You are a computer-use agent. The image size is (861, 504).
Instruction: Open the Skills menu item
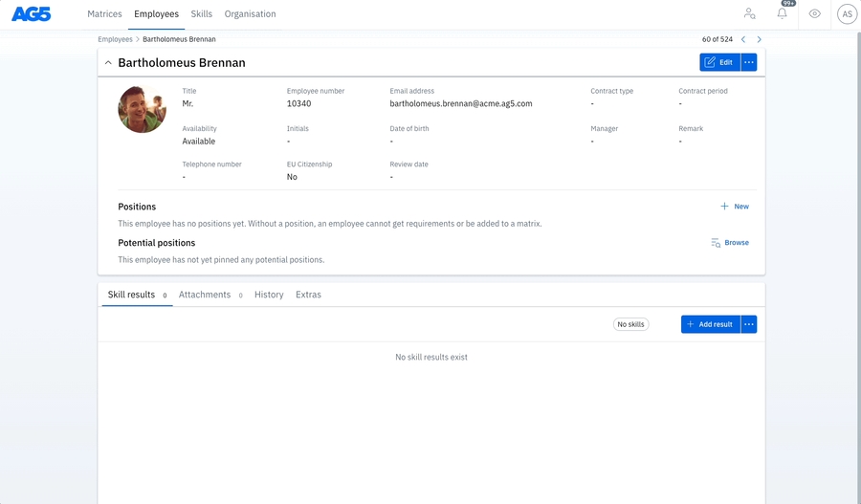202,14
